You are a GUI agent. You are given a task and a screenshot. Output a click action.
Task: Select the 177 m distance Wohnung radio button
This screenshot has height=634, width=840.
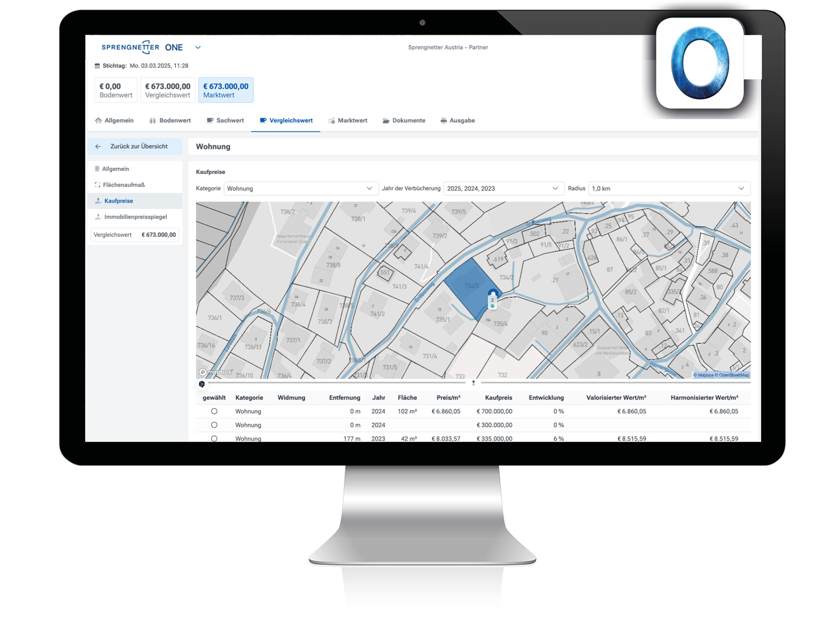click(x=214, y=438)
